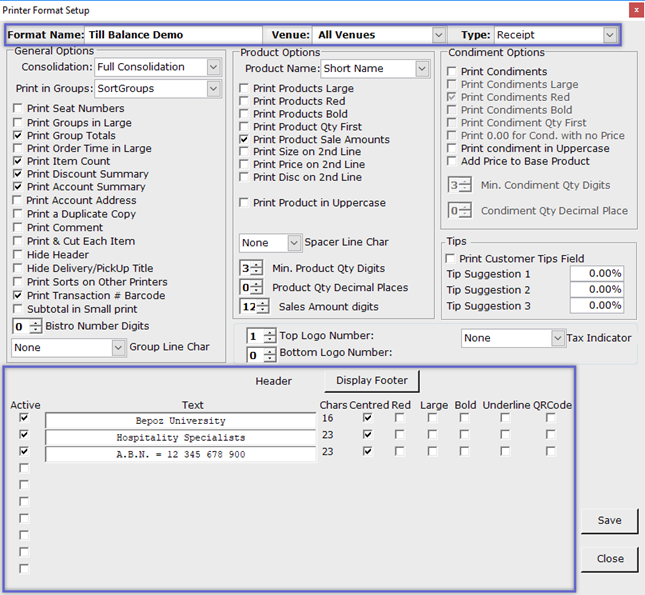
Task: Uncheck Print Group Totals option
Action: point(19,135)
